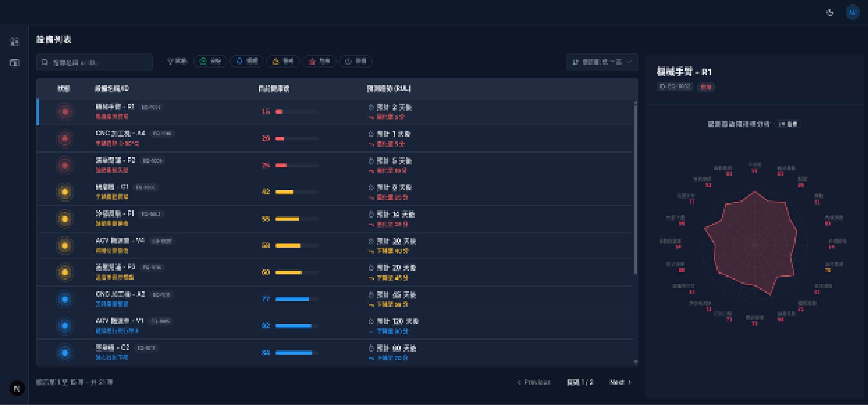Click the second sidebar panel icon
The image size is (868, 405).
tap(14, 63)
